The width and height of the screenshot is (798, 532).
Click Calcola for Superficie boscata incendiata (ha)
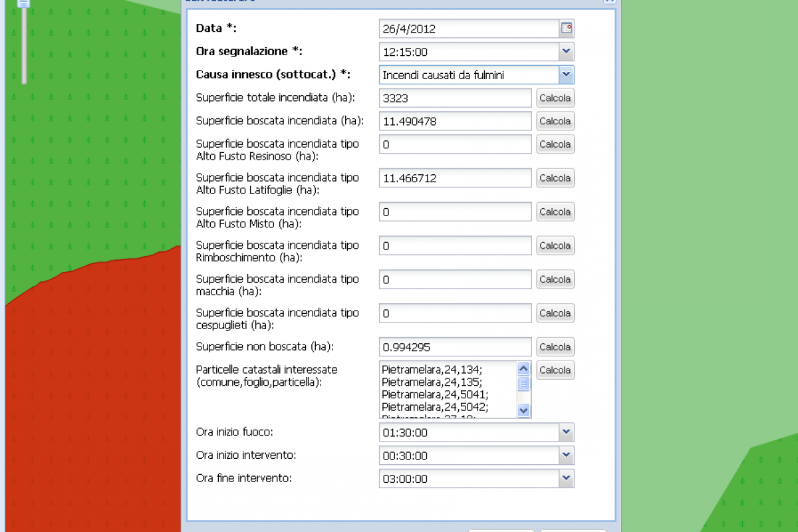555,121
